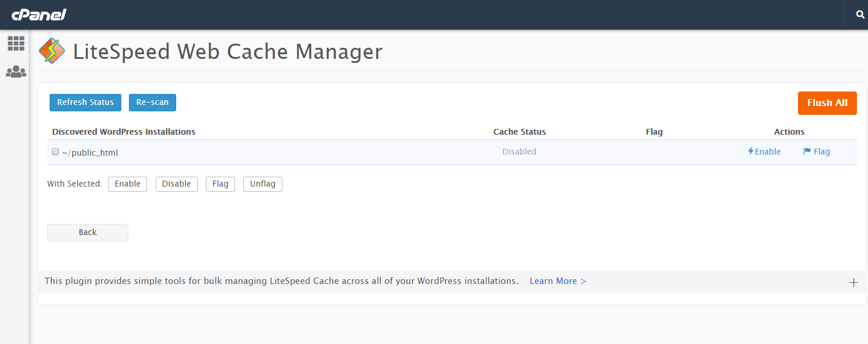Click the With Selected Disable button

177,184
